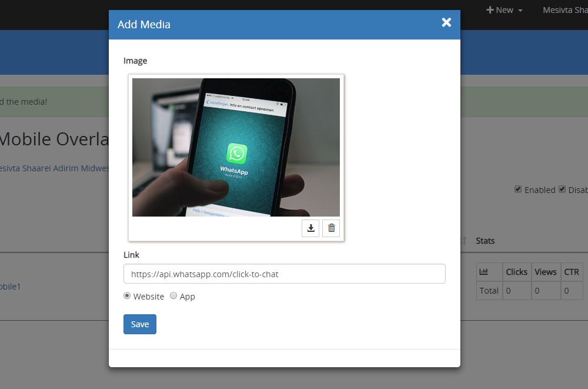The width and height of the screenshot is (588, 389).
Task: Click the WhatsApp phone image preview
Action: 236,147
